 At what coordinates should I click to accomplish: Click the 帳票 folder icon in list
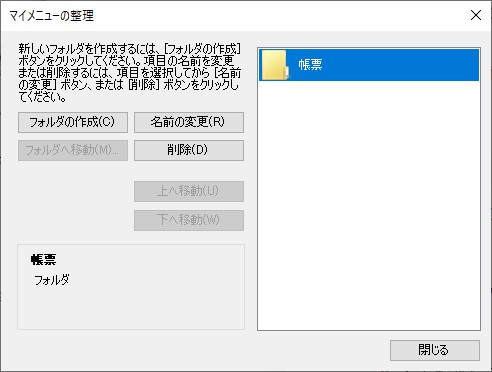click(x=275, y=65)
